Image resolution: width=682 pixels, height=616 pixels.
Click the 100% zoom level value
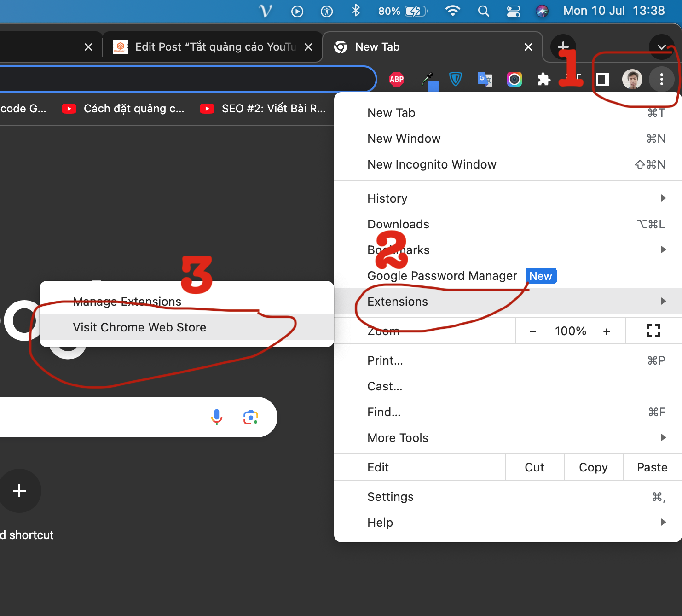[570, 331]
